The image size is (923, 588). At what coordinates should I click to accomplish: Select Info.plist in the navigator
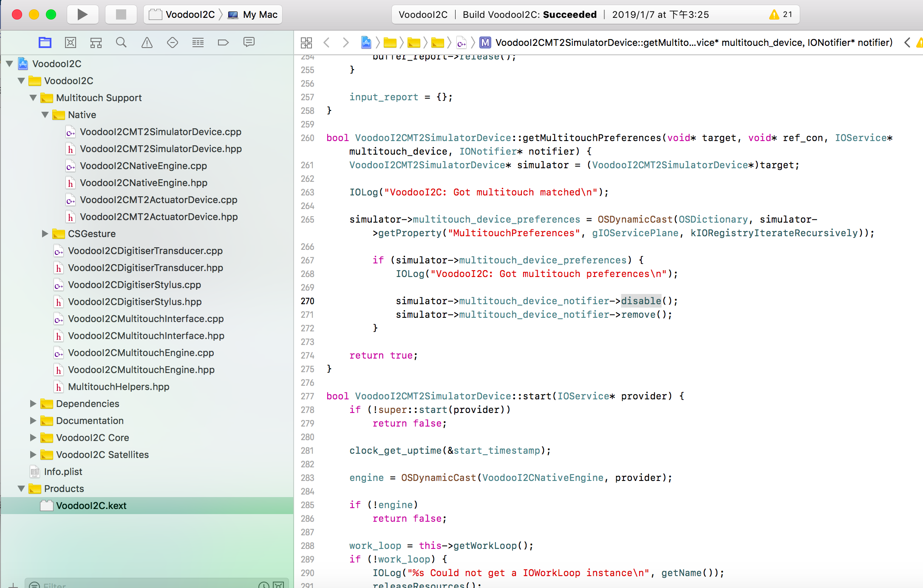coord(63,472)
